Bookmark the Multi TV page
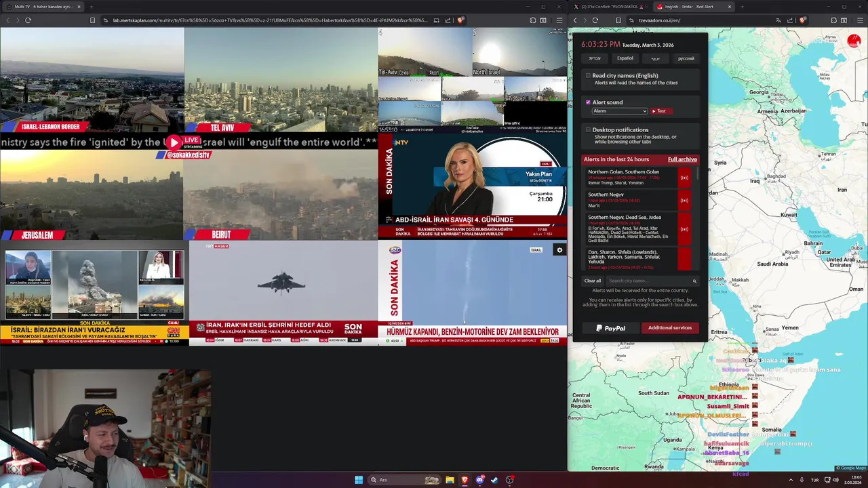The image size is (868, 488). pos(93,20)
